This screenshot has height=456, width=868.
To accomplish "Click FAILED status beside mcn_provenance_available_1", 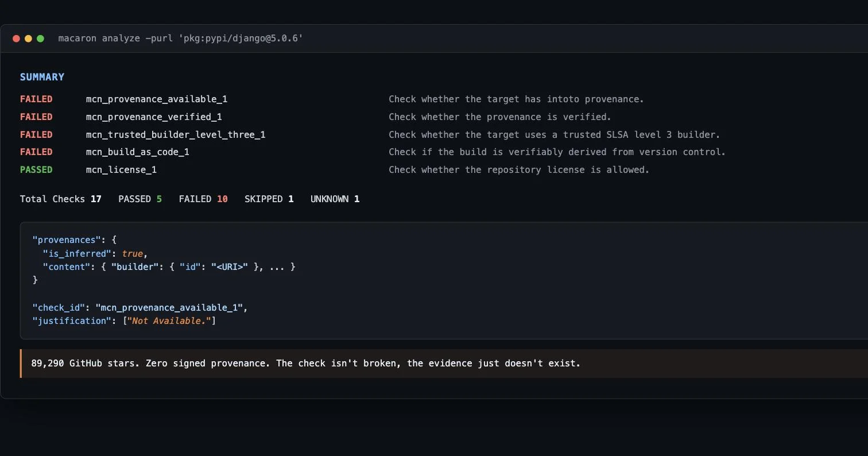I will click(x=36, y=99).
